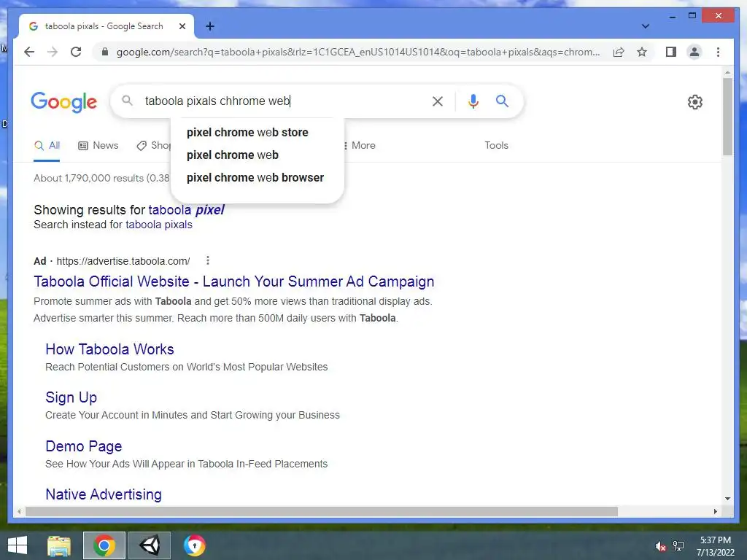Screen dimensions: 747x560
Task: Select the All results tab
Action: click(x=47, y=146)
